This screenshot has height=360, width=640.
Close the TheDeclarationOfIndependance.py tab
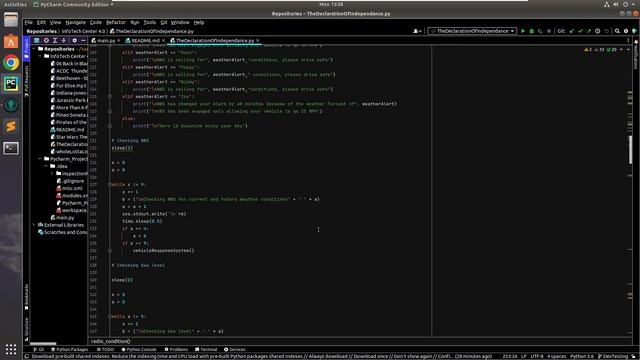coord(258,40)
